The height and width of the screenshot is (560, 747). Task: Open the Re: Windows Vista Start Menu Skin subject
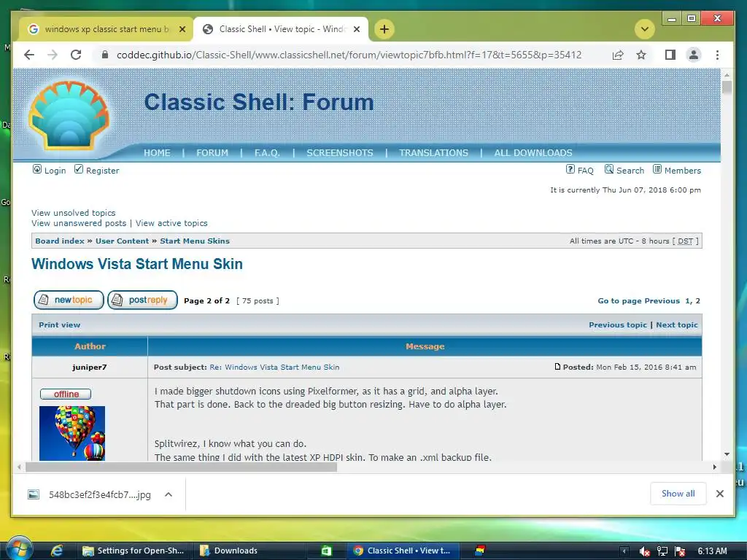(x=274, y=367)
